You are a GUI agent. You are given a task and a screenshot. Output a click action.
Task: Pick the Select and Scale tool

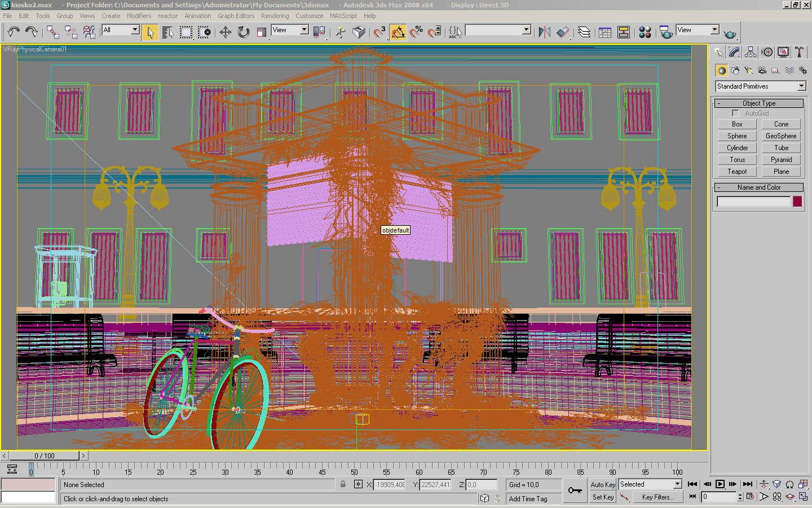tap(261, 32)
